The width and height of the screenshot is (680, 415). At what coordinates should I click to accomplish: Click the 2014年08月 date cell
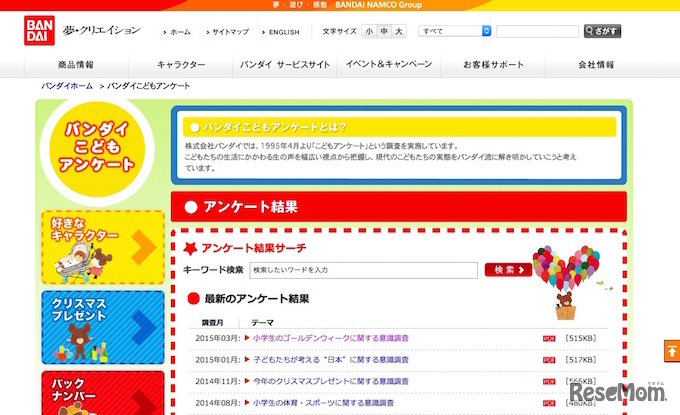(217, 403)
